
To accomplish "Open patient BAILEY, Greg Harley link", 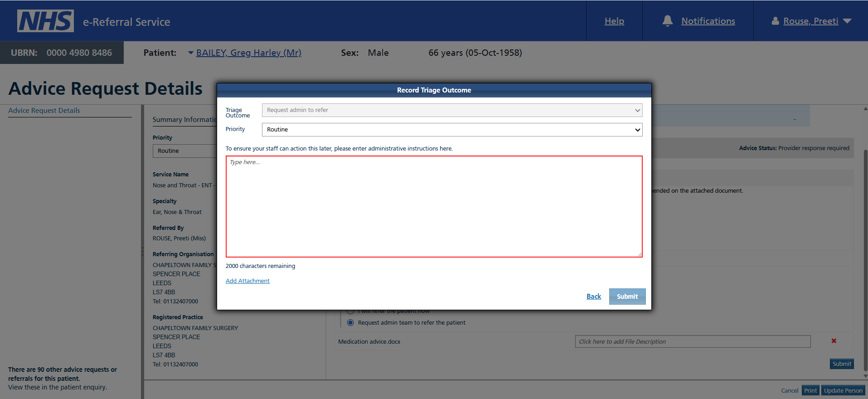I will [248, 53].
